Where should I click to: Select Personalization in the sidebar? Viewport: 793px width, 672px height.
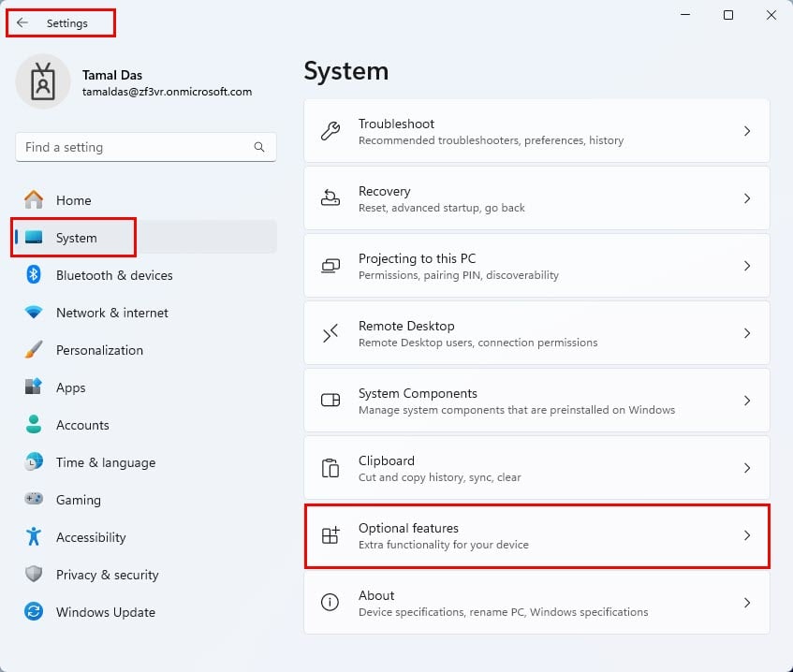99,350
